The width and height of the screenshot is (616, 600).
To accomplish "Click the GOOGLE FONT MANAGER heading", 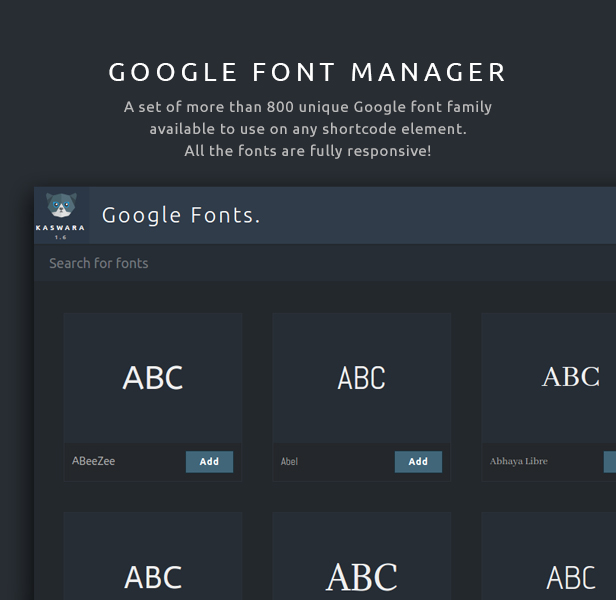I will pos(308,72).
